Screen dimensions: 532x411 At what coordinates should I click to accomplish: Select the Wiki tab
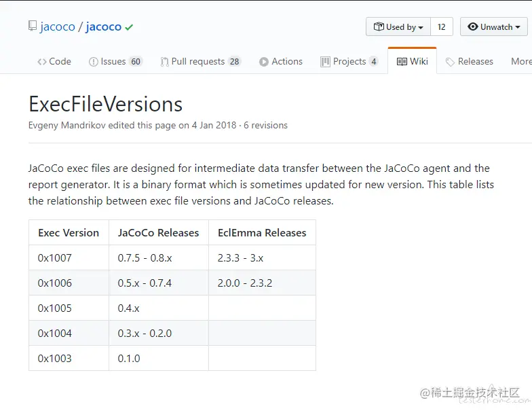pos(413,61)
